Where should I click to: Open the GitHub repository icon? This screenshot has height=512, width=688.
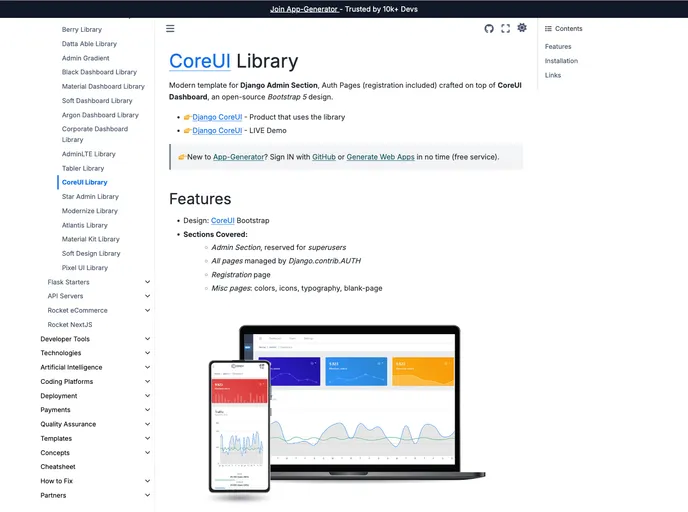click(x=489, y=29)
